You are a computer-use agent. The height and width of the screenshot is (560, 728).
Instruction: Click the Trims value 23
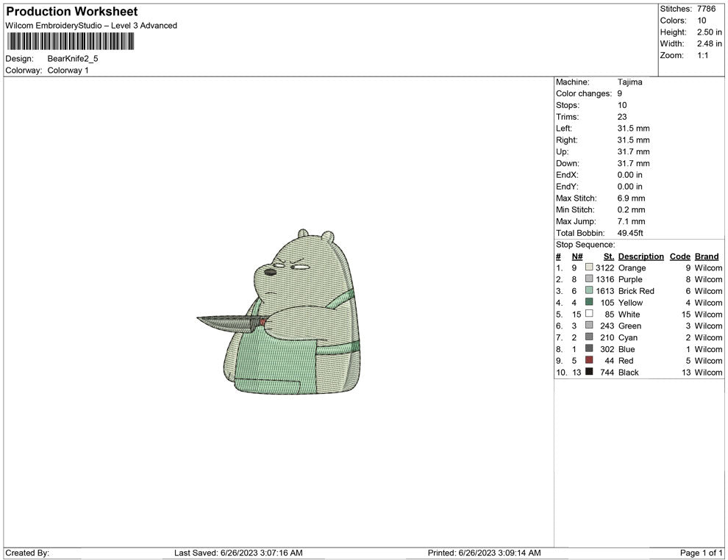(x=622, y=117)
